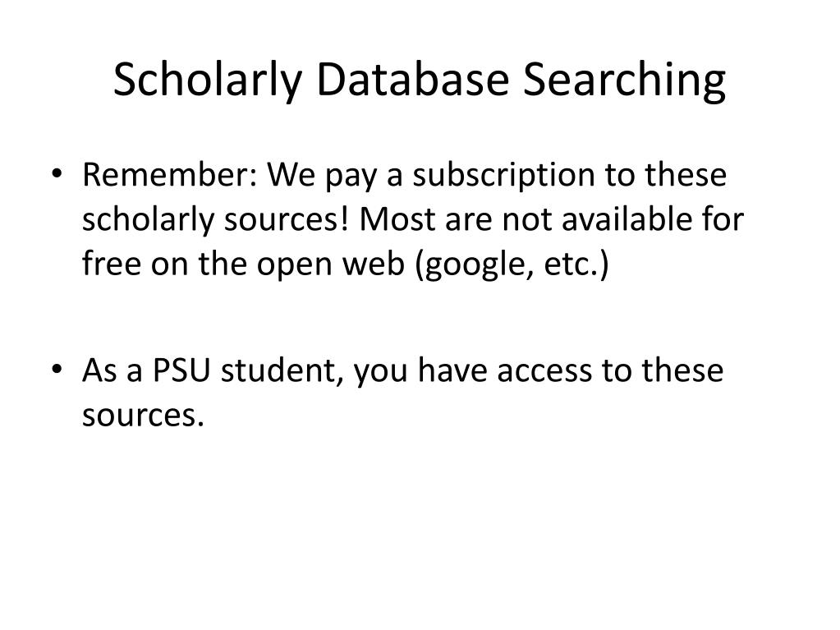Click the phrase 'scholarly sources!'
The image size is (840, 630).
point(216,220)
